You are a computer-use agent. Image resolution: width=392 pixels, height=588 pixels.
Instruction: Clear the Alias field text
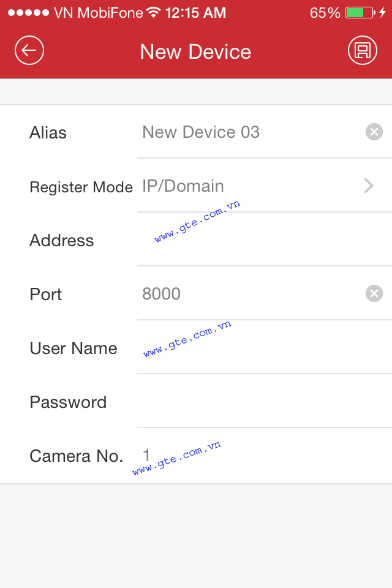pyautogui.click(x=374, y=132)
